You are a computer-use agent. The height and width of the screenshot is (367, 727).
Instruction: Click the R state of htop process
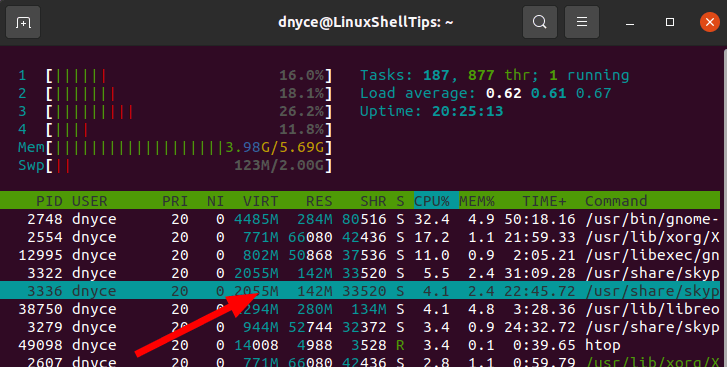(400, 345)
